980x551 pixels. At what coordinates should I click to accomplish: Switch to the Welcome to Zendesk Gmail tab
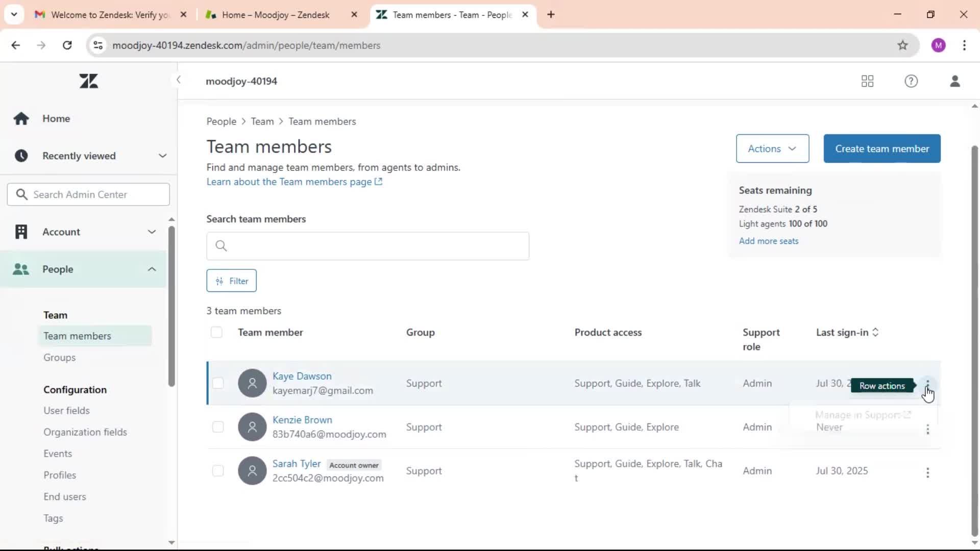[x=111, y=15]
